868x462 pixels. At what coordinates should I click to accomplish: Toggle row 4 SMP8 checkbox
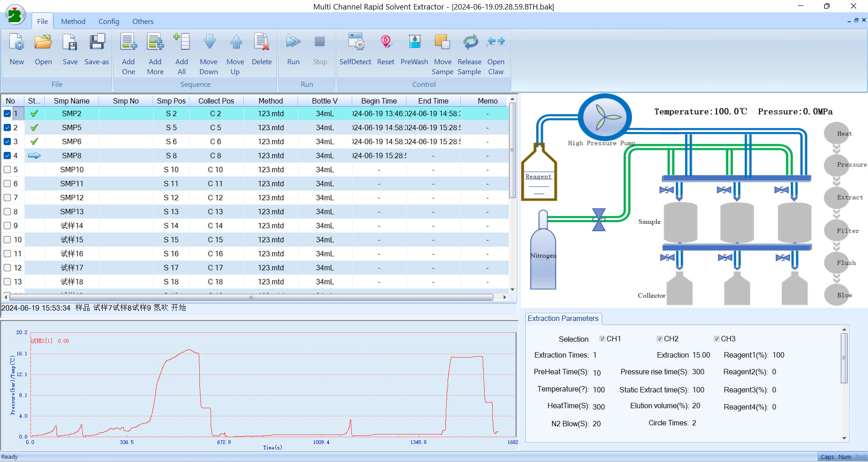7,156
